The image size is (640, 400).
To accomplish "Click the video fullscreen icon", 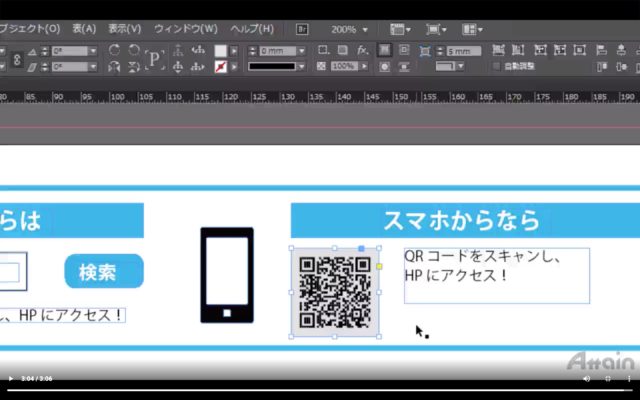I will point(608,378).
